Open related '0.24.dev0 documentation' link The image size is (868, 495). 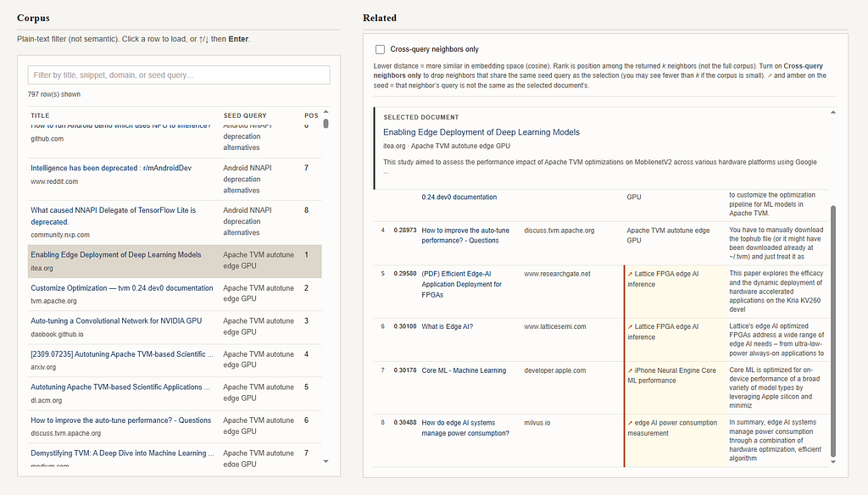[459, 197]
